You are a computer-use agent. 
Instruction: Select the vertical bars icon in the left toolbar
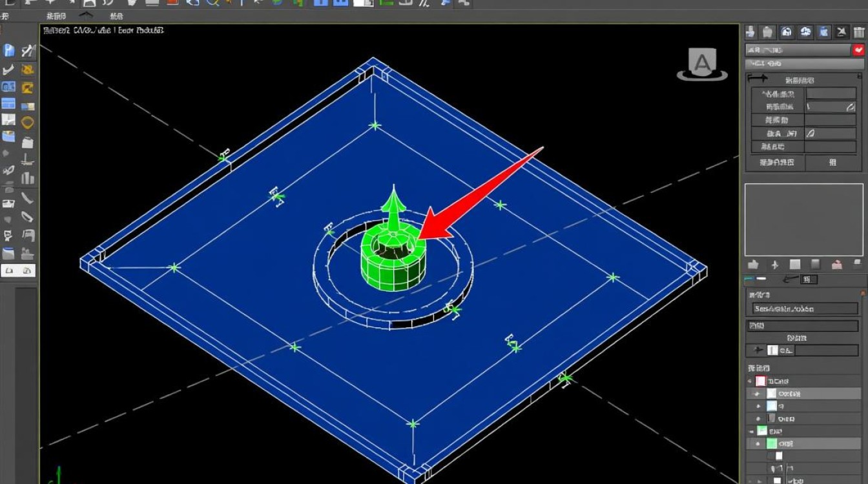point(28,177)
